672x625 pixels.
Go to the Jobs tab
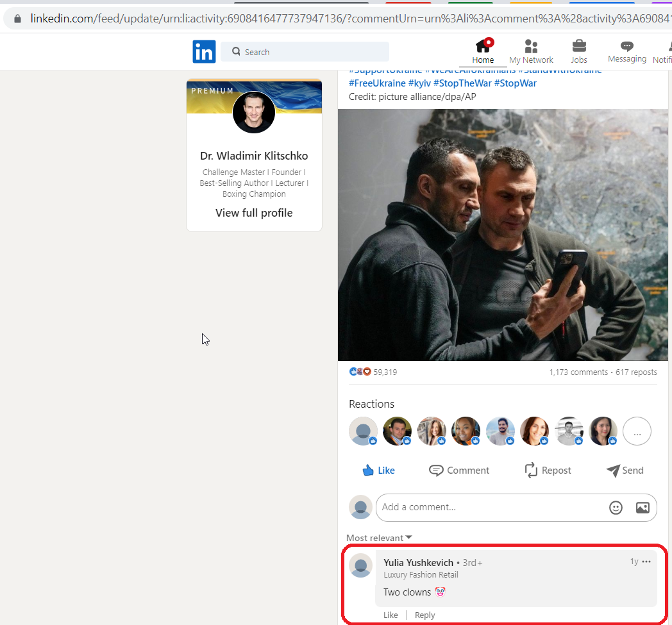(x=579, y=51)
